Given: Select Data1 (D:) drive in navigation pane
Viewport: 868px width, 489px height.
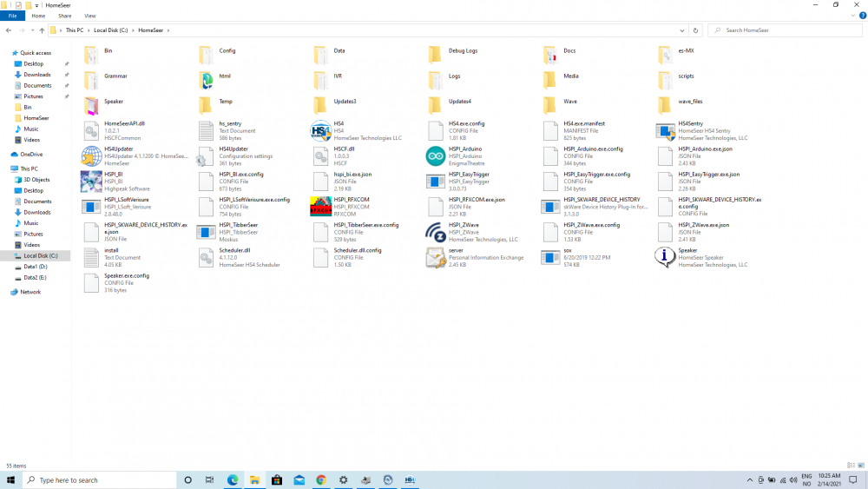Looking at the screenshot, I should click(x=36, y=267).
